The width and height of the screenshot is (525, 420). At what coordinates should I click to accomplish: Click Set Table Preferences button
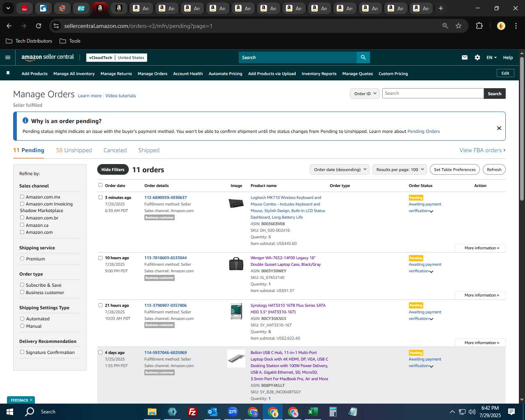point(455,169)
